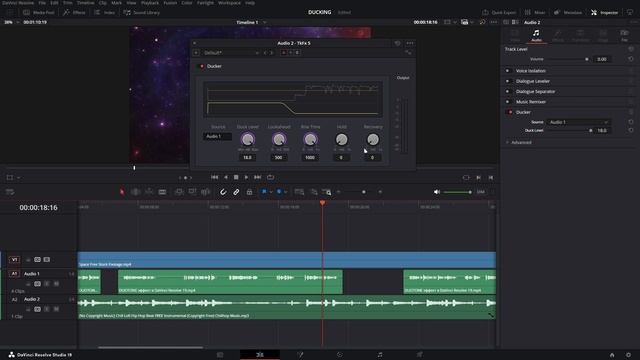Play in reverse

tap(226, 178)
